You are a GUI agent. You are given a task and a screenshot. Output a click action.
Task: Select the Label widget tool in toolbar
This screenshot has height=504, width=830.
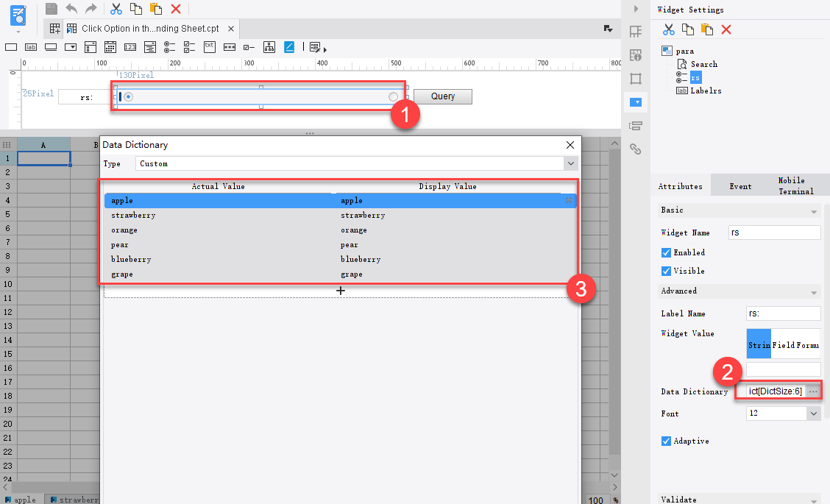[x=31, y=46]
